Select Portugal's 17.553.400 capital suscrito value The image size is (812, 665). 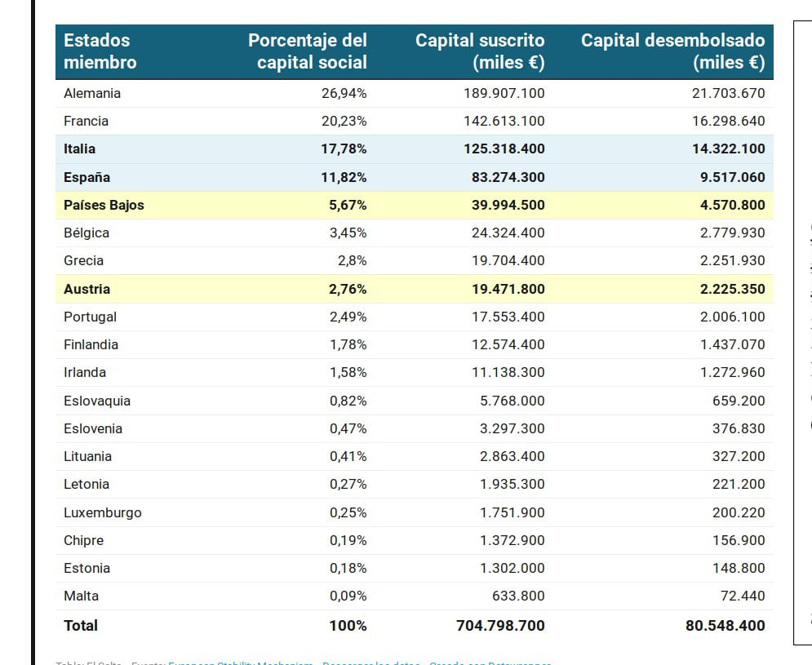tap(508, 317)
